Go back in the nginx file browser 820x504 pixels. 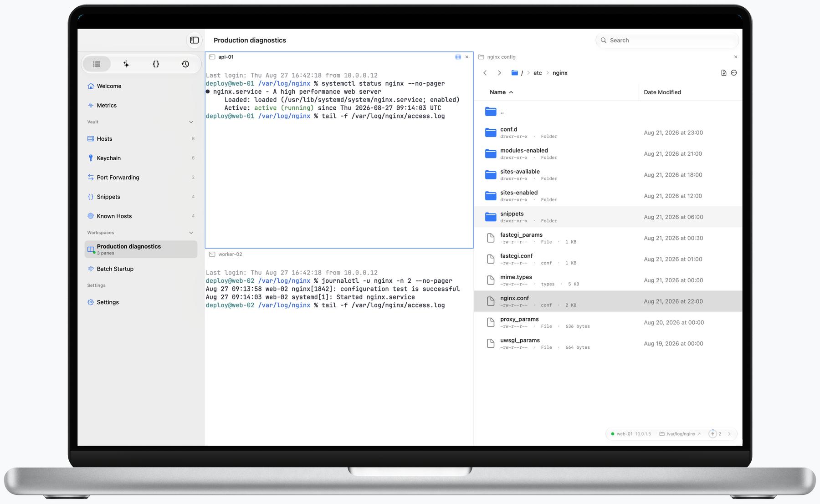[x=485, y=73]
